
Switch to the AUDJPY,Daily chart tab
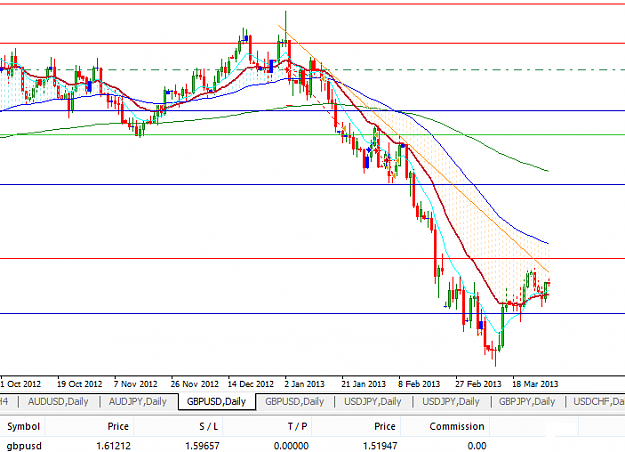click(138, 401)
